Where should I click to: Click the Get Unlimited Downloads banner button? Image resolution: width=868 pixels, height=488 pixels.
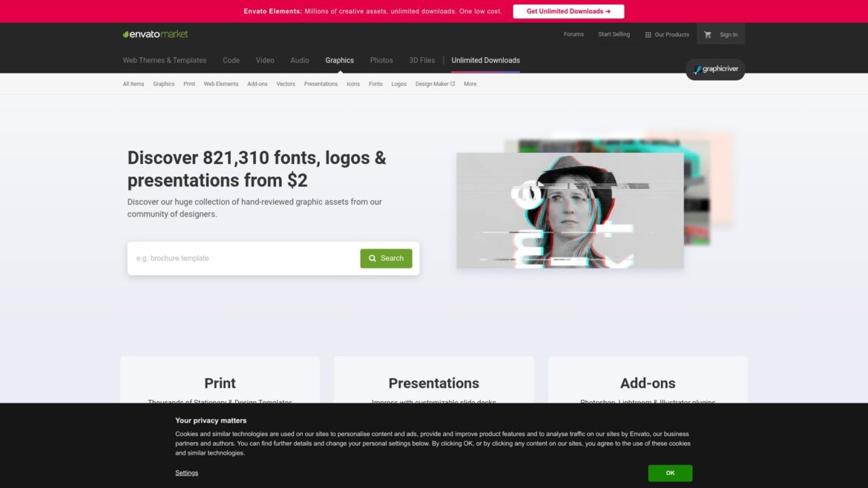(568, 11)
